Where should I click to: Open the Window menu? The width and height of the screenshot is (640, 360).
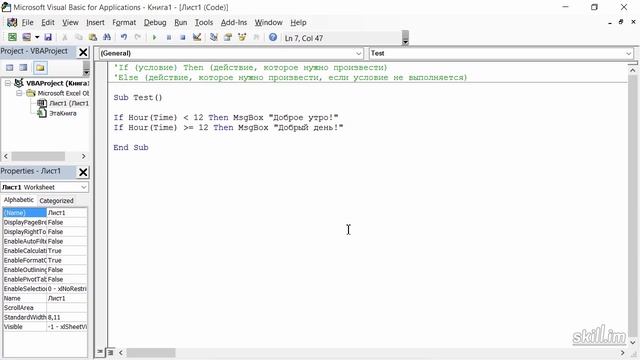[269, 22]
